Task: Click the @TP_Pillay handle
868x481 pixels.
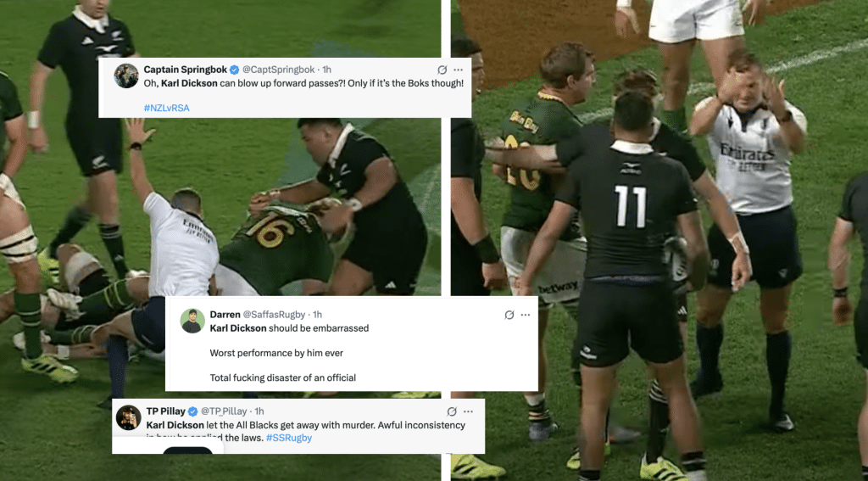Action: [x=225, y=411]
